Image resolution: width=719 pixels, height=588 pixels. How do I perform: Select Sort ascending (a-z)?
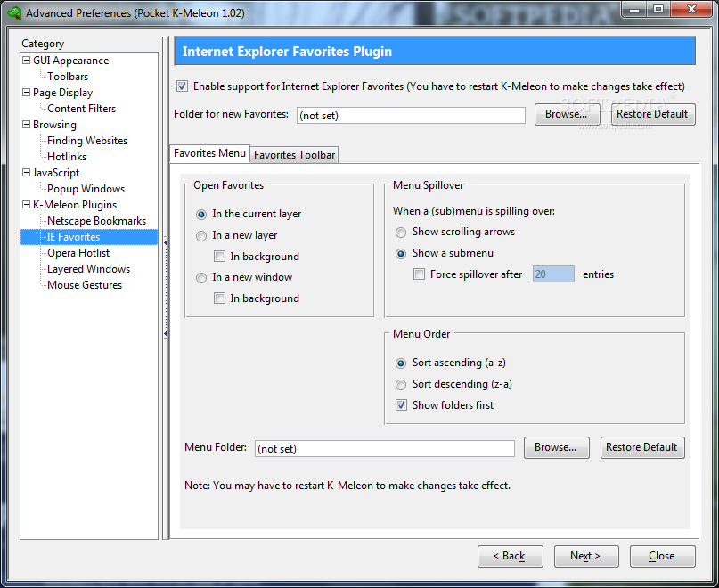tap(401, 363)
